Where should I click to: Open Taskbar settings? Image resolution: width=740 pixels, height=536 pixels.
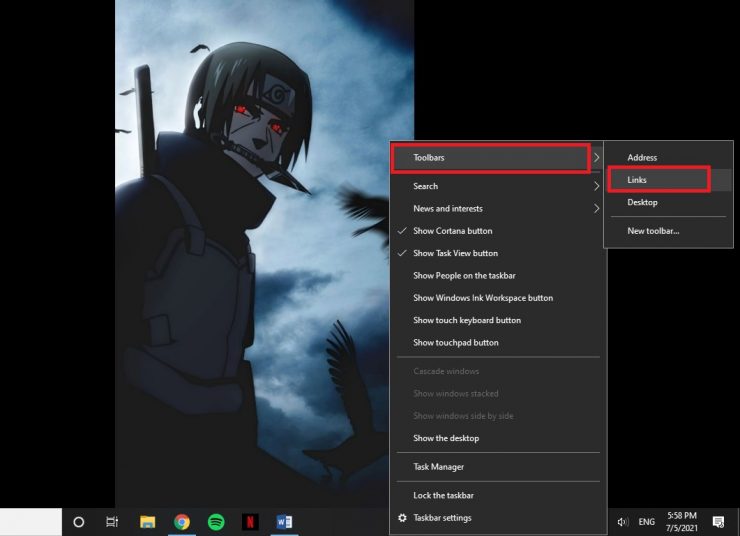pos(498,518)
